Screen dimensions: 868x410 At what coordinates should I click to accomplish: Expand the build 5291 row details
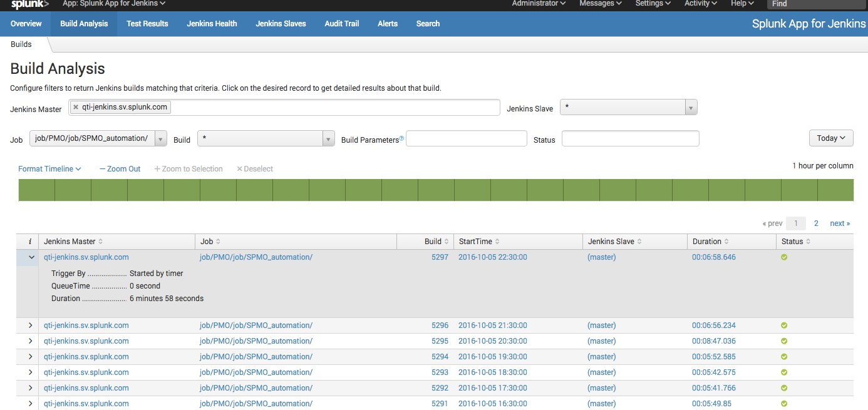[x=30, y=404]
